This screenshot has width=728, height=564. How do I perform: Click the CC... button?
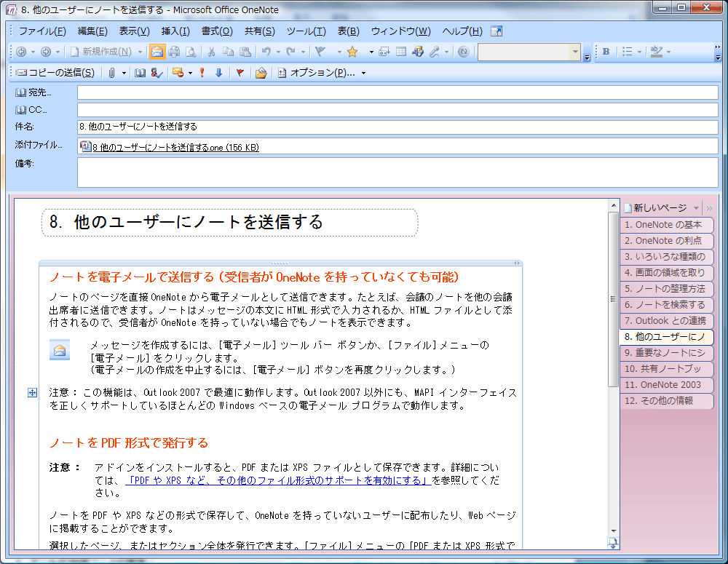[31, 110]
